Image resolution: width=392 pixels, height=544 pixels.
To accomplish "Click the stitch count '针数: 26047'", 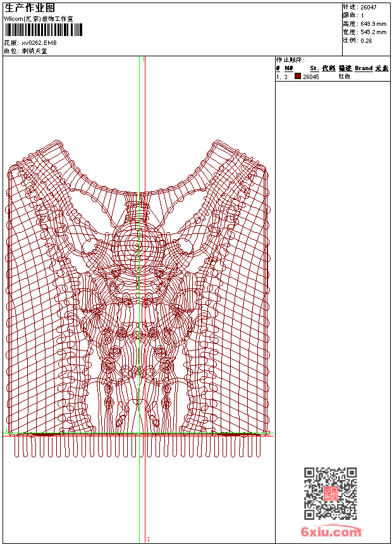I will point(359,7).
